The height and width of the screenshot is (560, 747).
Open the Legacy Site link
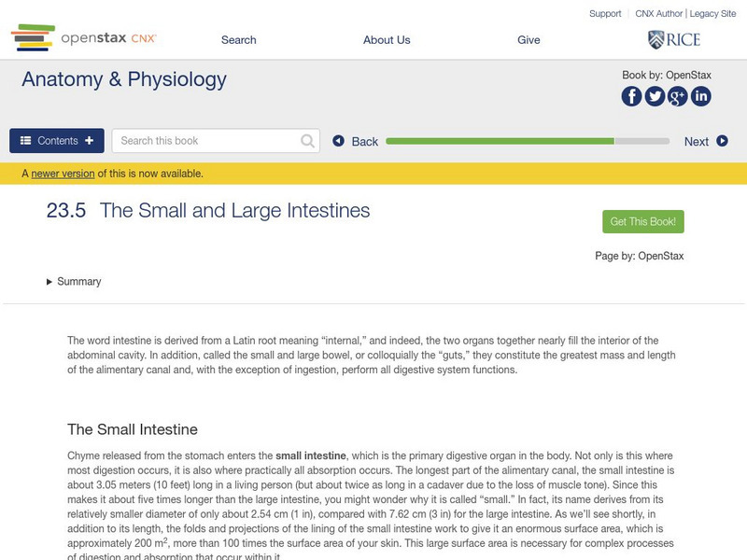tap(712, 14)
